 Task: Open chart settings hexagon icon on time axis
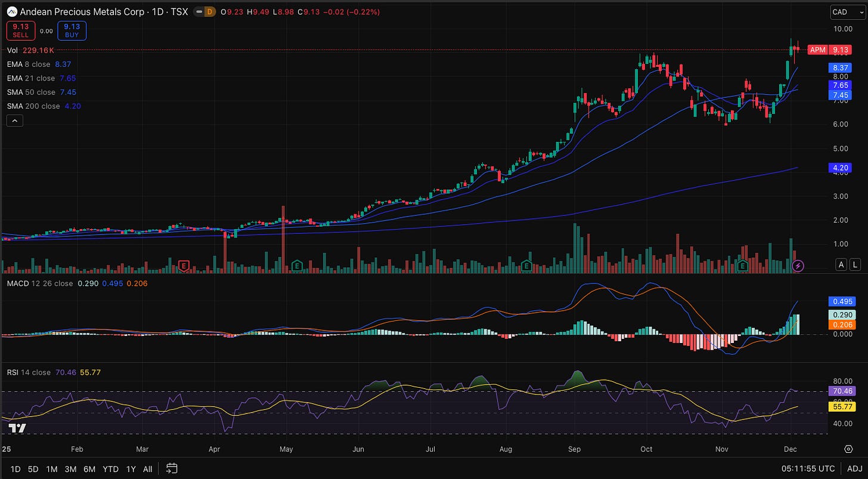[848, 449]
